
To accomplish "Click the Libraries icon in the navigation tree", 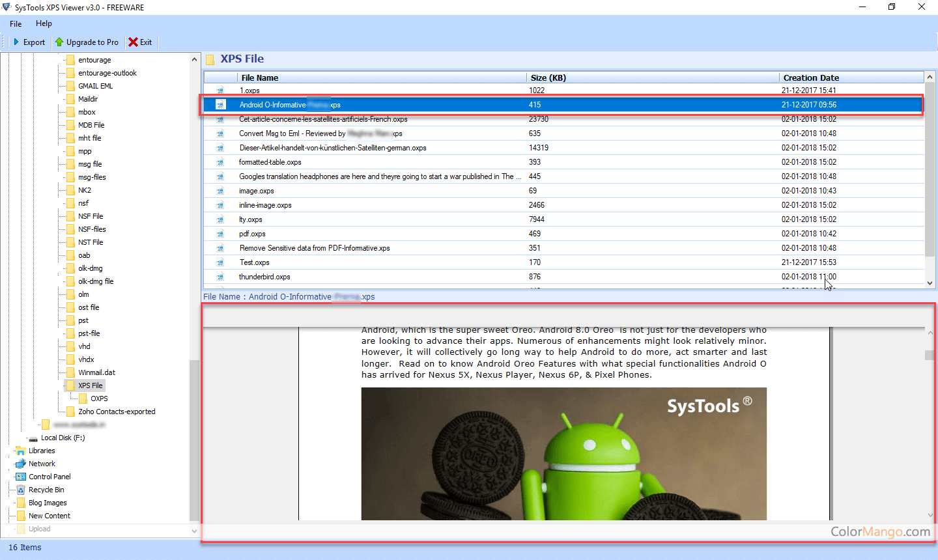I will coord(22,451).
